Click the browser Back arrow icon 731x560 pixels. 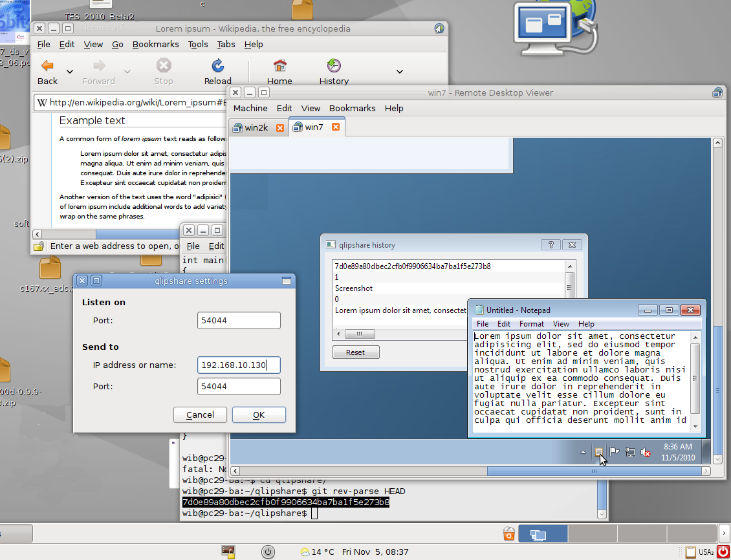pos(47,66)
